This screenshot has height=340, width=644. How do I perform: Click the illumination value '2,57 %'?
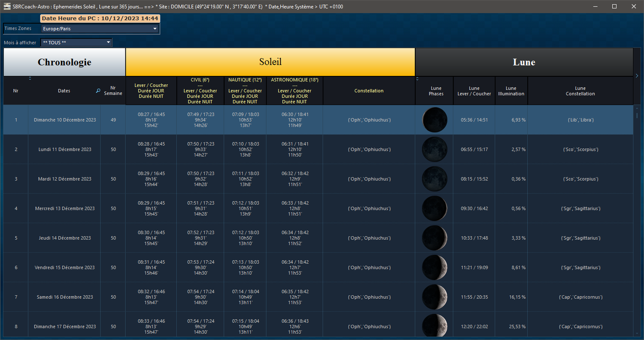[x=518, y=150]
